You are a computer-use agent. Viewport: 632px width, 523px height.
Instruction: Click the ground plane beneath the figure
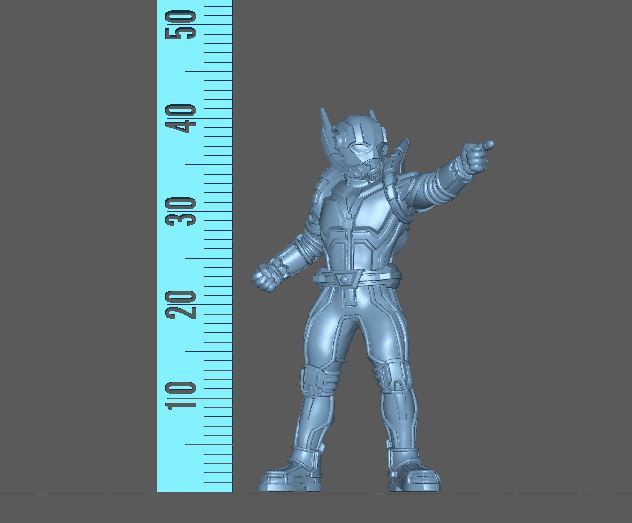pyautogui.click(x=500, y=505)
